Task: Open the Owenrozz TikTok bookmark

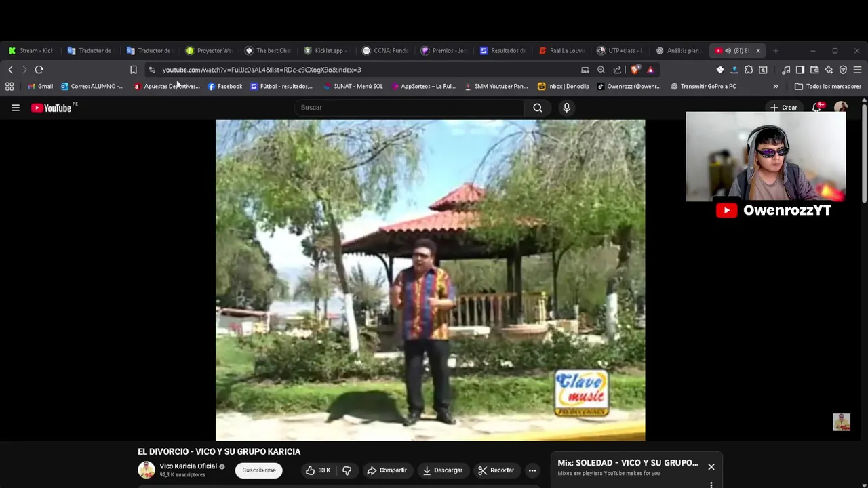Action: click(629, 87)
